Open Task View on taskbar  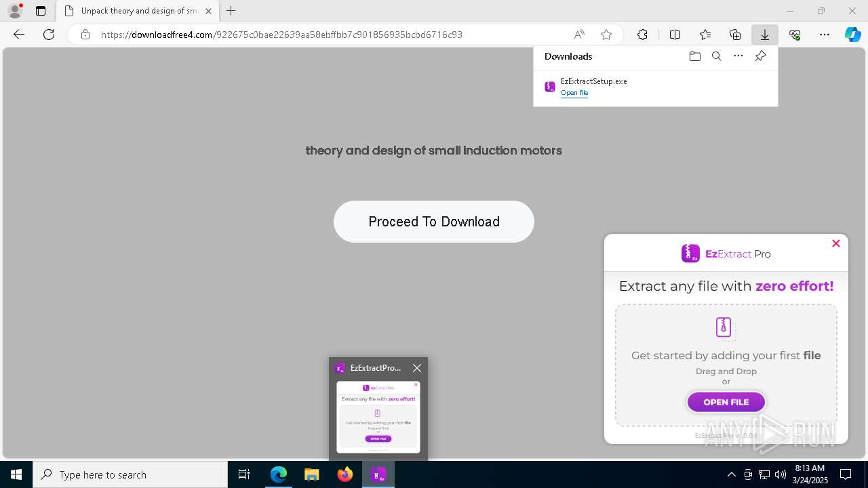coord(244,474)
